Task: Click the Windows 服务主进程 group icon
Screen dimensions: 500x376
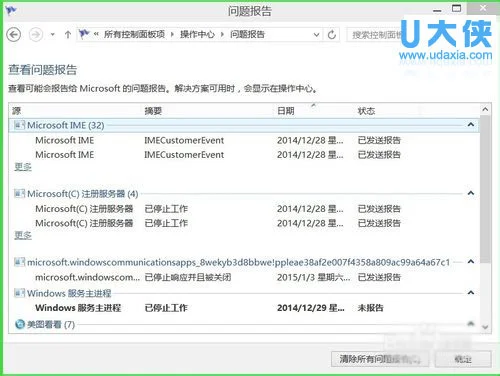Action: (19, 293)
